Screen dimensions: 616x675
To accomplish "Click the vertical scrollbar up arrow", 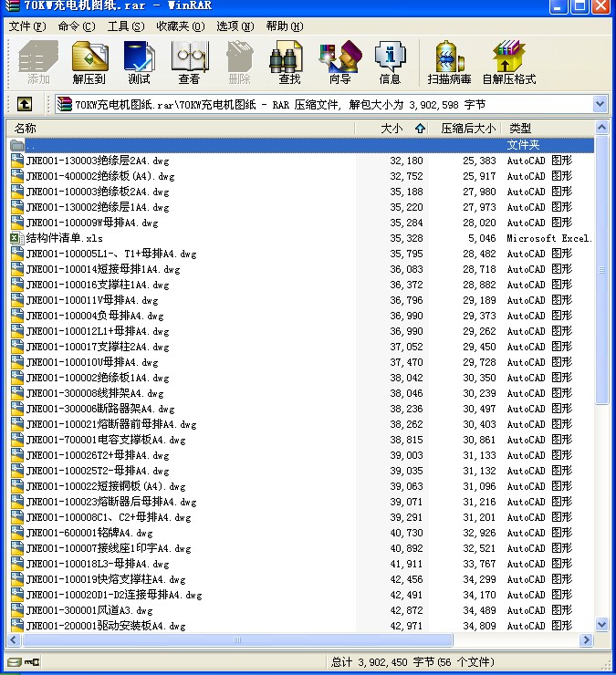I will pyautogui.click(x=601, y=128).
